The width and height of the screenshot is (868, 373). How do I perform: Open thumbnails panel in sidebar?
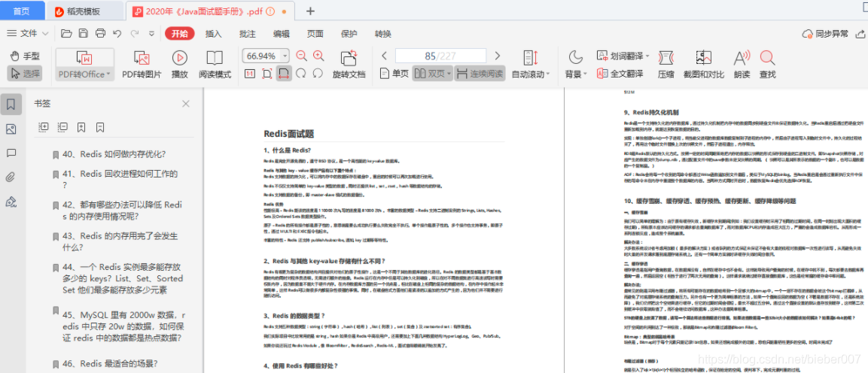(11, 129)
